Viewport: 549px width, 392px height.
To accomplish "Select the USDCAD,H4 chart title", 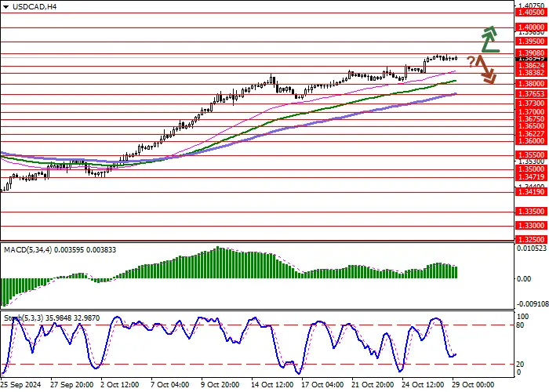I will tap(35, 6).
